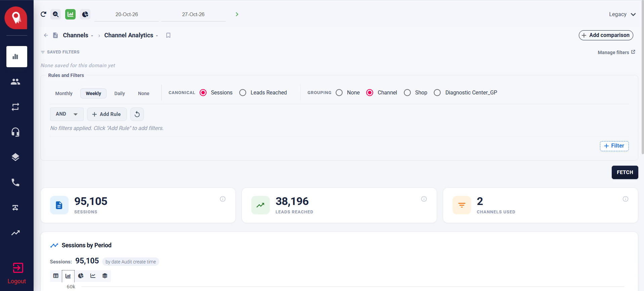Open the Manage filters link
The image size is (644, 291).
click(x=616, y=52)
